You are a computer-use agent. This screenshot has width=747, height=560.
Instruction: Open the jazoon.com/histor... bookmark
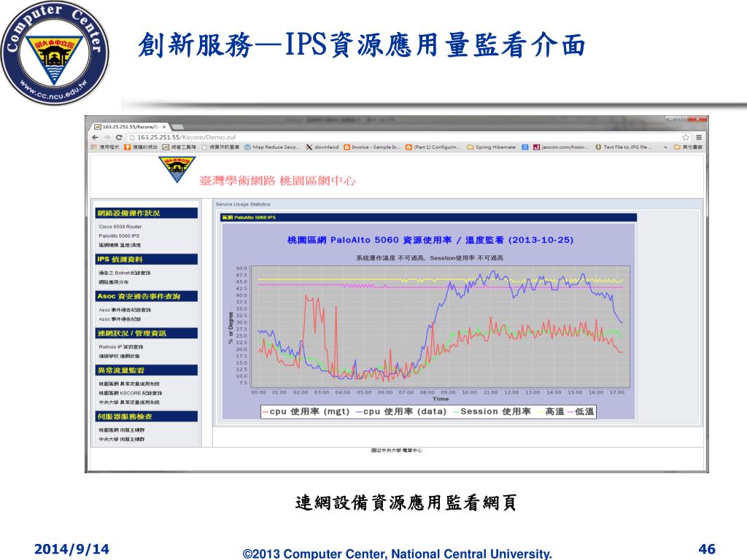coord(561,147)
